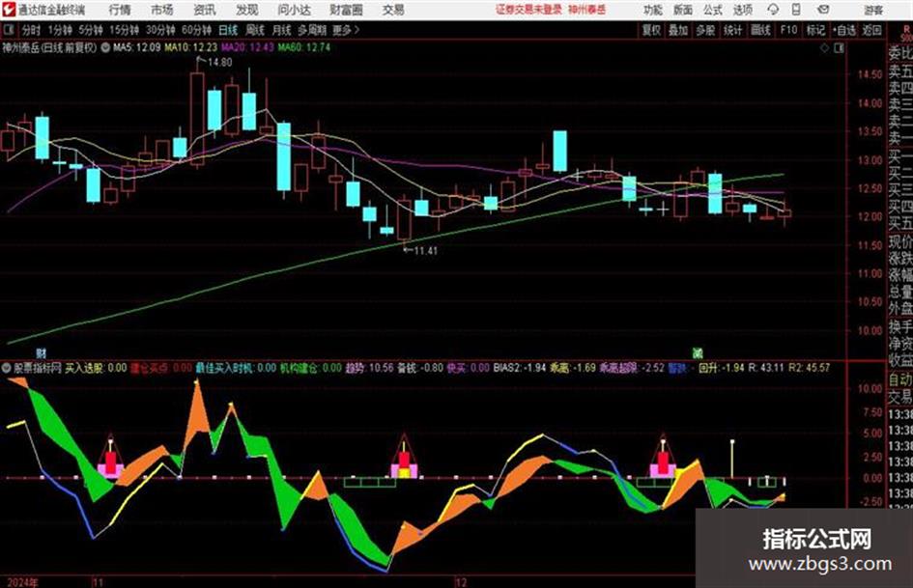Viewport: 913px width, 588px height.
Task: Click the 2024年 date label on time axis
Action: coord(23,582)
